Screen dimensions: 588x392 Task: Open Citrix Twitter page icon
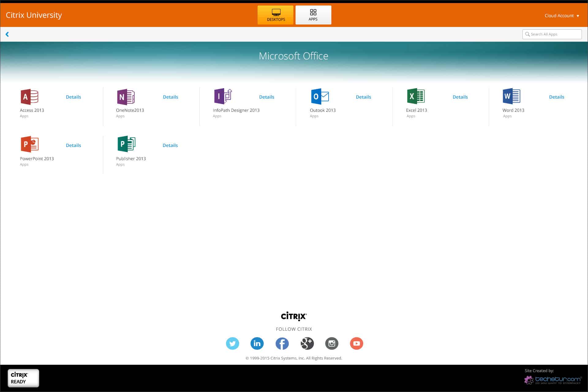point(232,343)
